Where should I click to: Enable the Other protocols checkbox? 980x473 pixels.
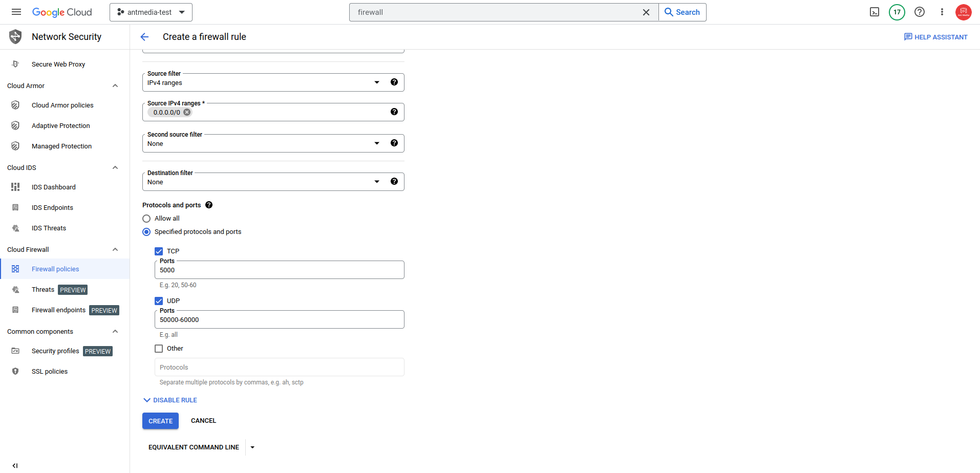point(159,349)
